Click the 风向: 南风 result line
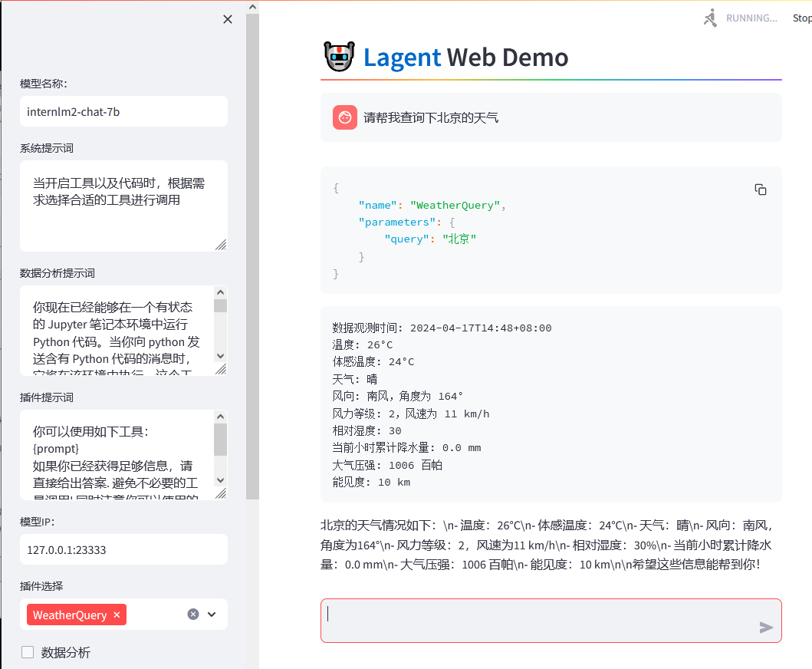The width and height of the screenshot is (812, 669). tap(398, 396)
